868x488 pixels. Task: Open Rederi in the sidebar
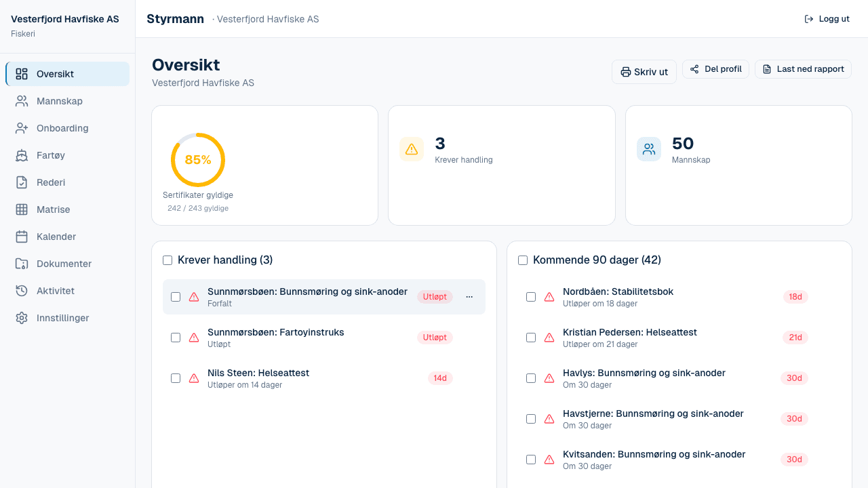67,182
